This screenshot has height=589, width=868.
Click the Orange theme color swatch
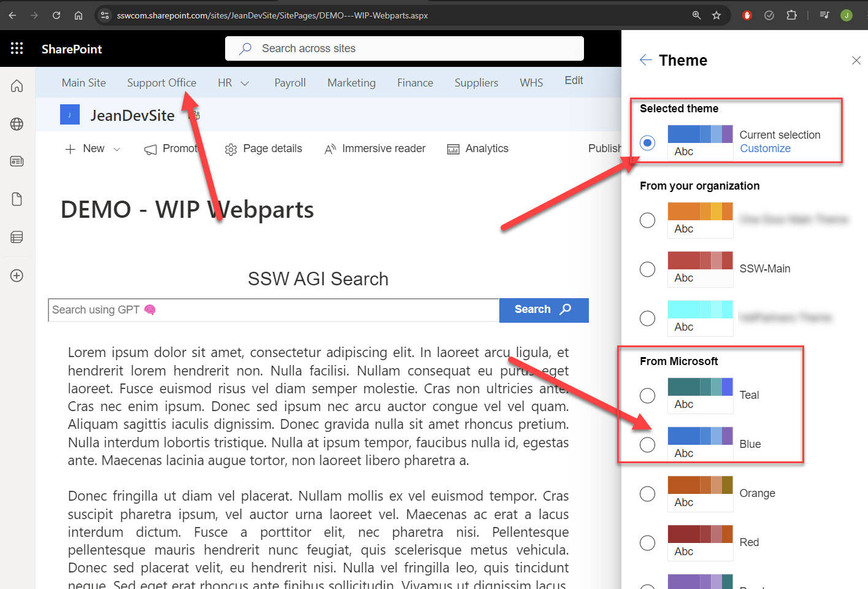click(x=700, y=486)
